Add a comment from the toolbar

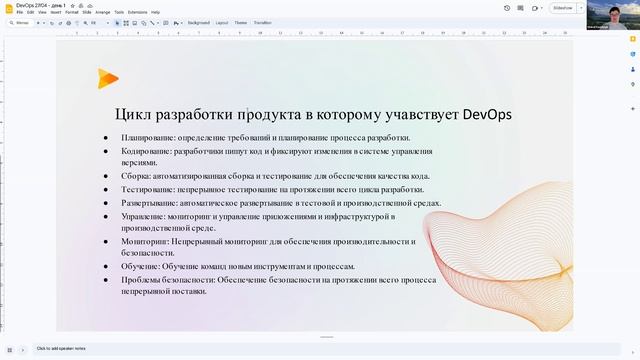tap(166, 23)
